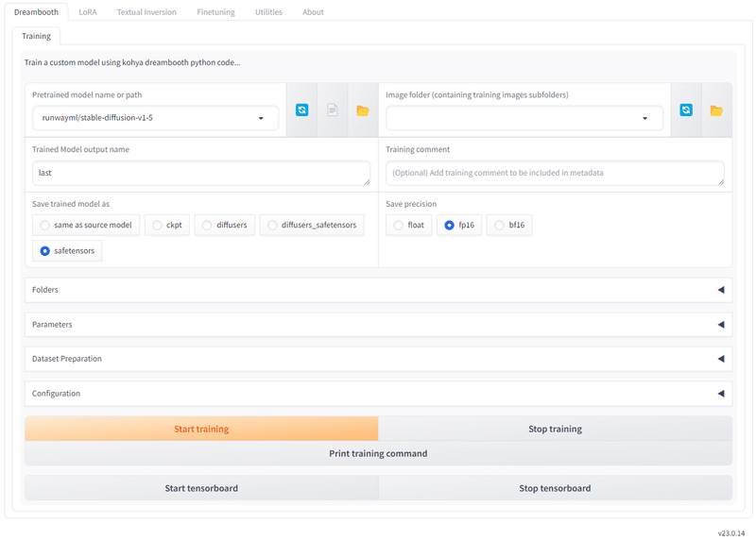Pick diffusers_safetensors save format

coord(312,225)
